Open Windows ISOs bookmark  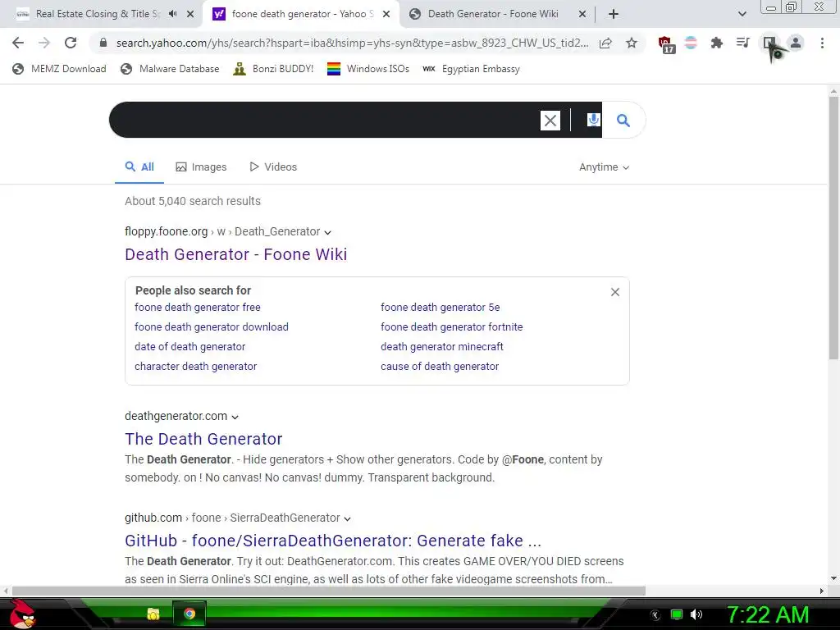click(x=368, y=69)
